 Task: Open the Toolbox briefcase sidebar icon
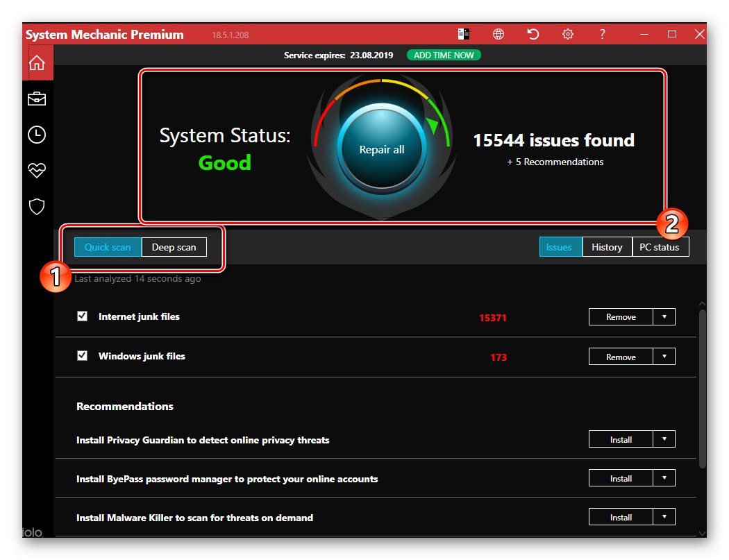pos(37,99)
